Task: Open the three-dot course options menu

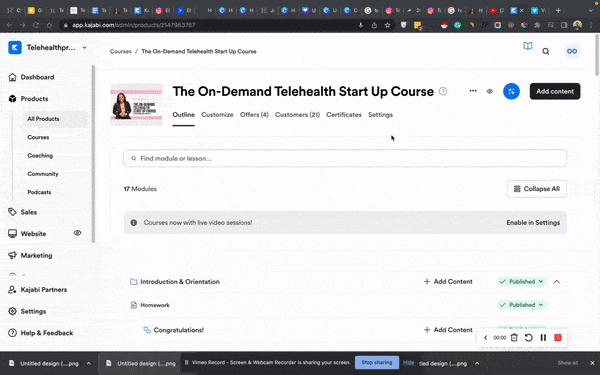Action: tap(473, 91)
